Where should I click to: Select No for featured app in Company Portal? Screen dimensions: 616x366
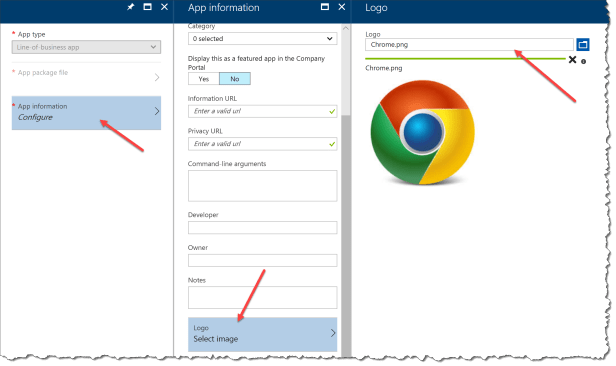pyautogui.click(x=235, y=79)
